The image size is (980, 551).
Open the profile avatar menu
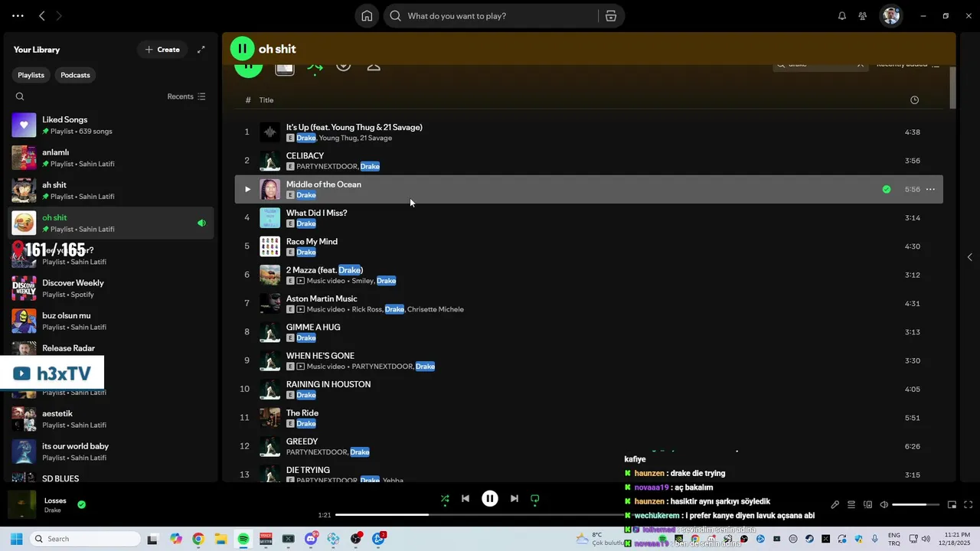pyautogui.click(x=890, y=15)
